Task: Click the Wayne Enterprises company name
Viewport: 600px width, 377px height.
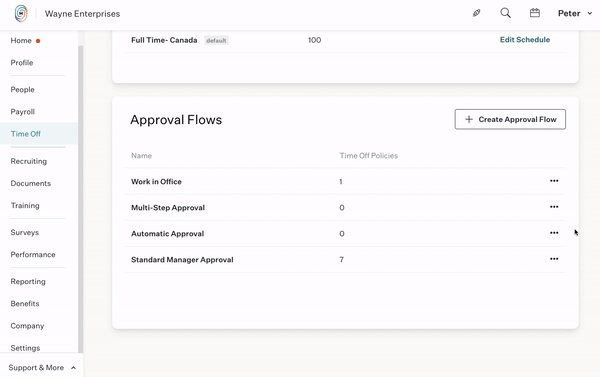Action: pyautogui.click(x=82, y=14)
